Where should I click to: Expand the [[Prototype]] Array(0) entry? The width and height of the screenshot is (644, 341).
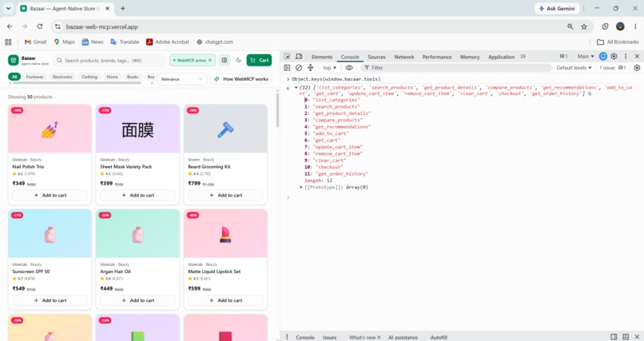click(x=301, y=187)
